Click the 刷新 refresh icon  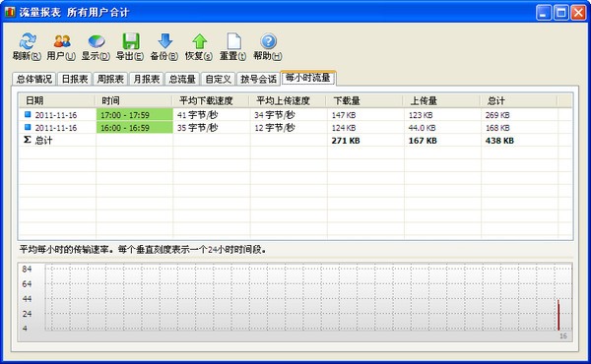(x=28, y=41)
